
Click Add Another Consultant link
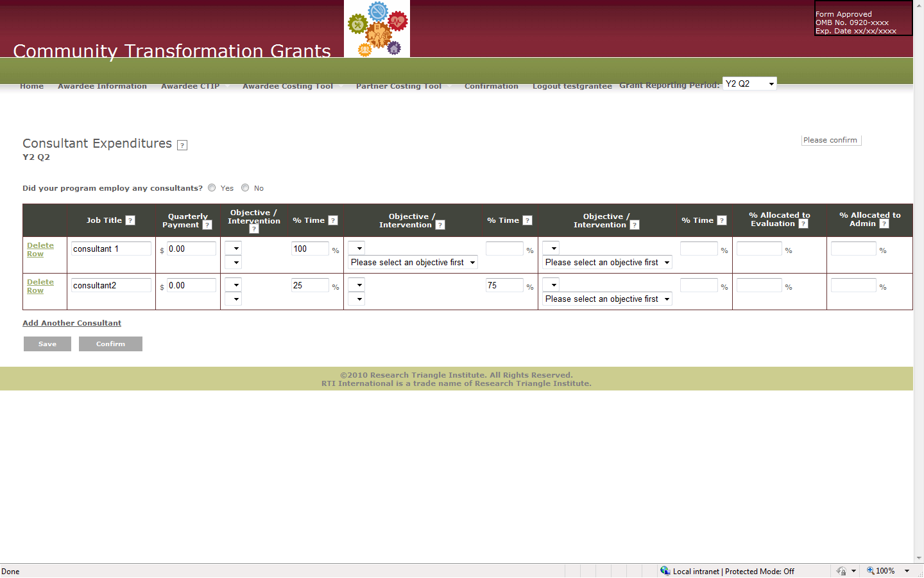pyautogui.click(x=72, y=323)
